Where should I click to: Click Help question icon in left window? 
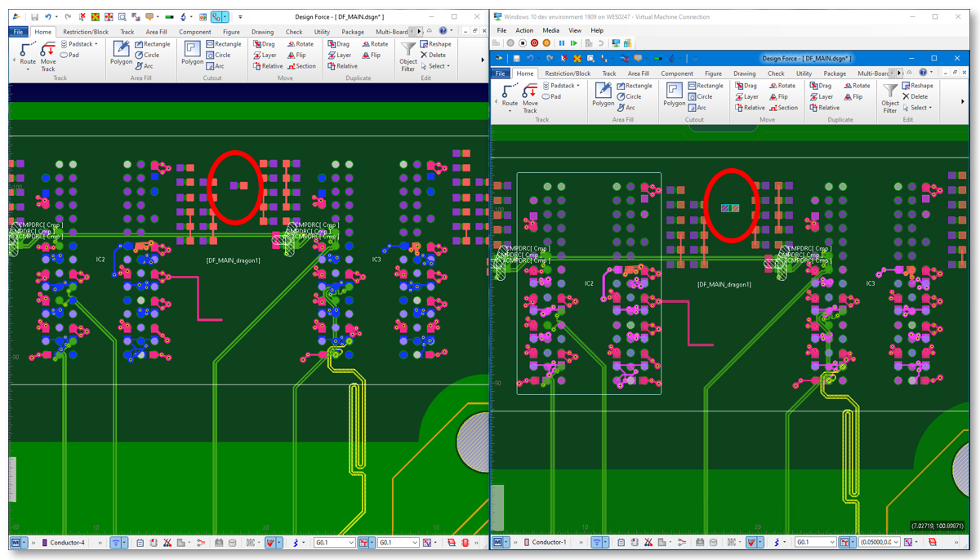coord(442,32)
